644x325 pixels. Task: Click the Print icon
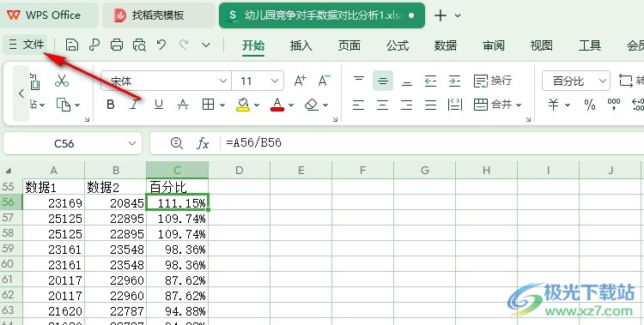click(x=117, y=45)
